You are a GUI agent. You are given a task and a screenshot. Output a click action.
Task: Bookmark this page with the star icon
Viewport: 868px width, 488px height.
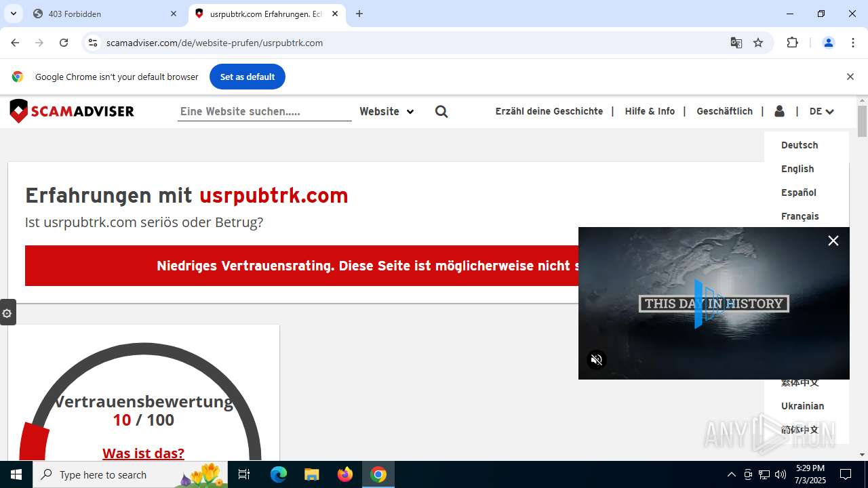click(x=758, y=43)
